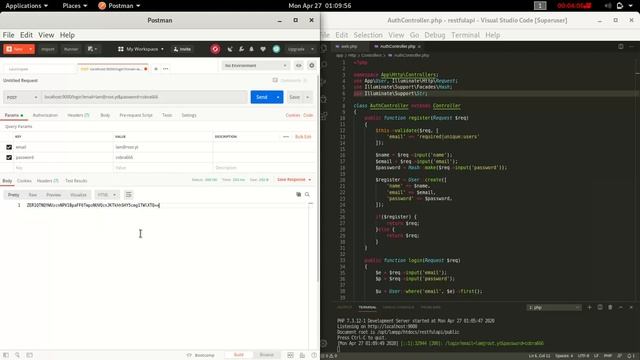The image size is (640, 360).
Task: Click the Cookies link beside Code
Action: 293,116
